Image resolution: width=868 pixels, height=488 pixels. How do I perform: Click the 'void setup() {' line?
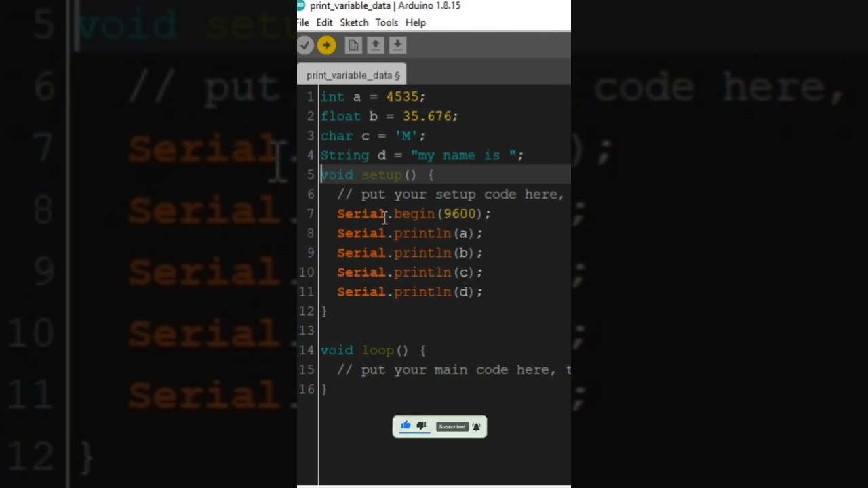pyautogui.click(x=377, y=175)
